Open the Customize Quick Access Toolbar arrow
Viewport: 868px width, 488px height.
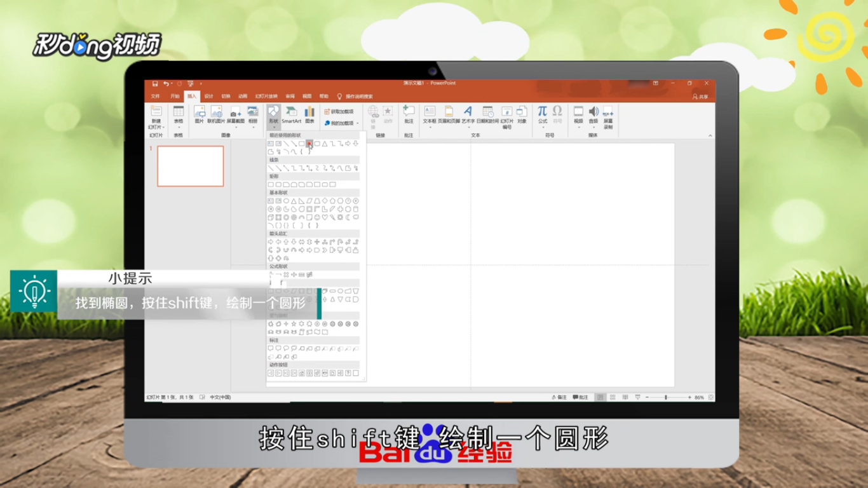(x=201, y=83)
